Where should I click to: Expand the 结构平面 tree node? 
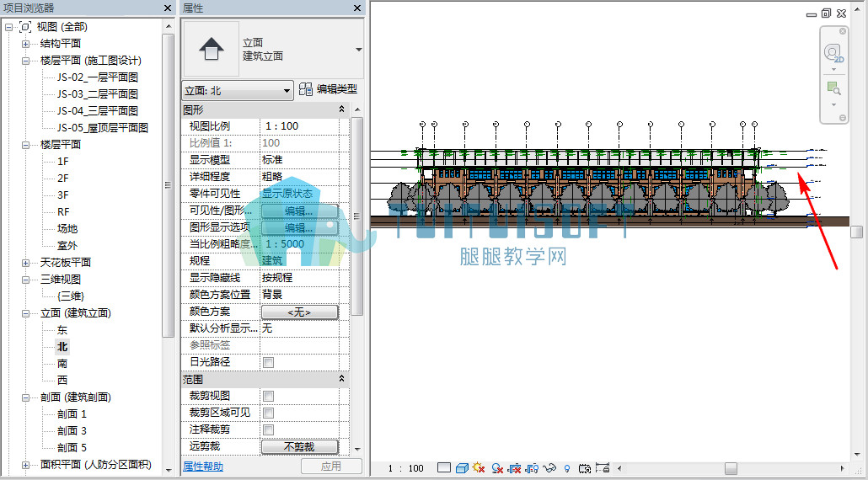pos(26,45)
